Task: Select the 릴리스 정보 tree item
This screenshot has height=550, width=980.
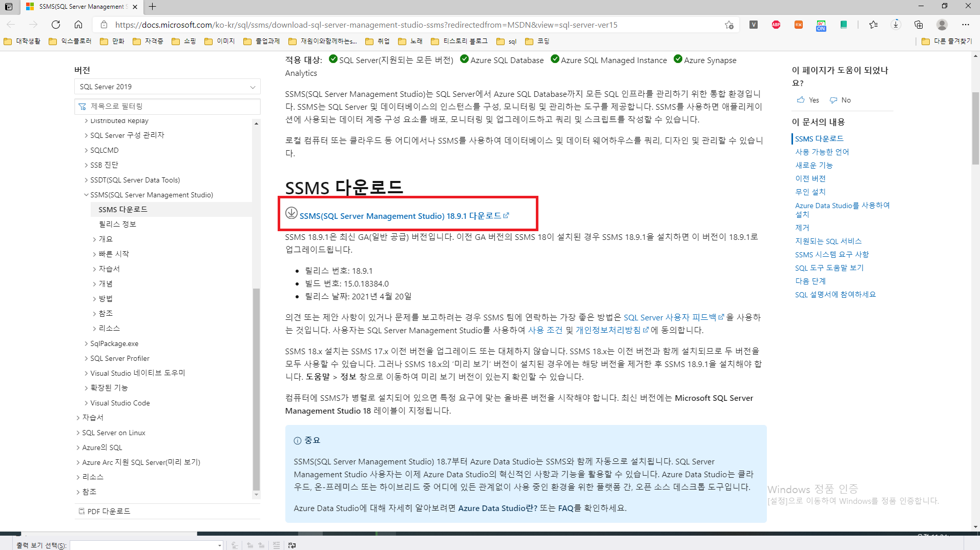Action: tap(117, 224)
